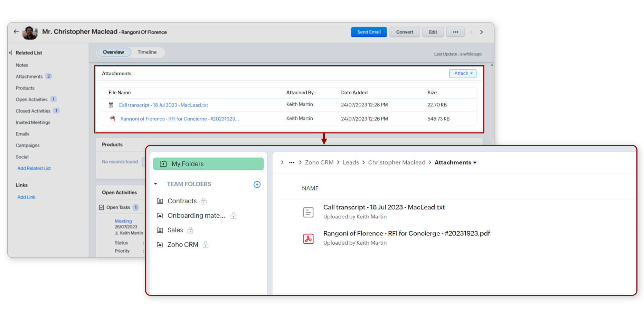Collapse the Related List sidebar

[x=10, y=53]
